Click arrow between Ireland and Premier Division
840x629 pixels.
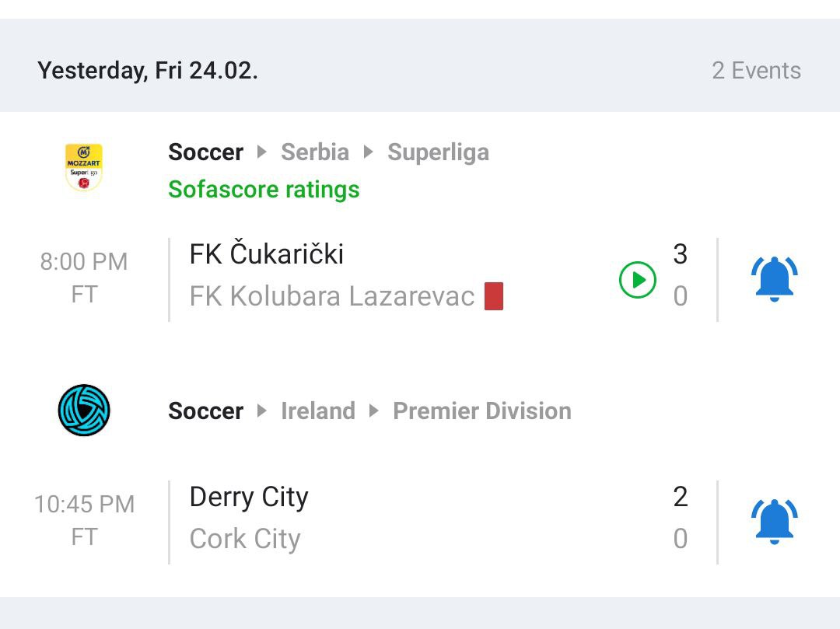(374, 411)
